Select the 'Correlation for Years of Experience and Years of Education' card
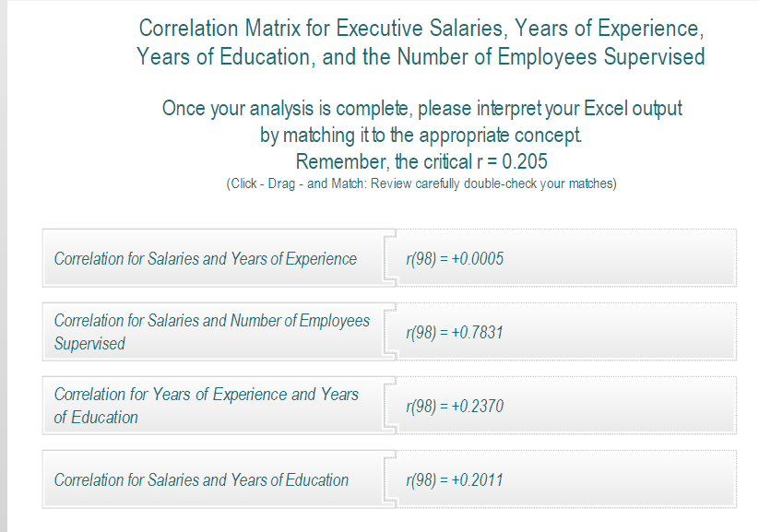The height and width of the screenshot is (532, 759). [205, 404]
